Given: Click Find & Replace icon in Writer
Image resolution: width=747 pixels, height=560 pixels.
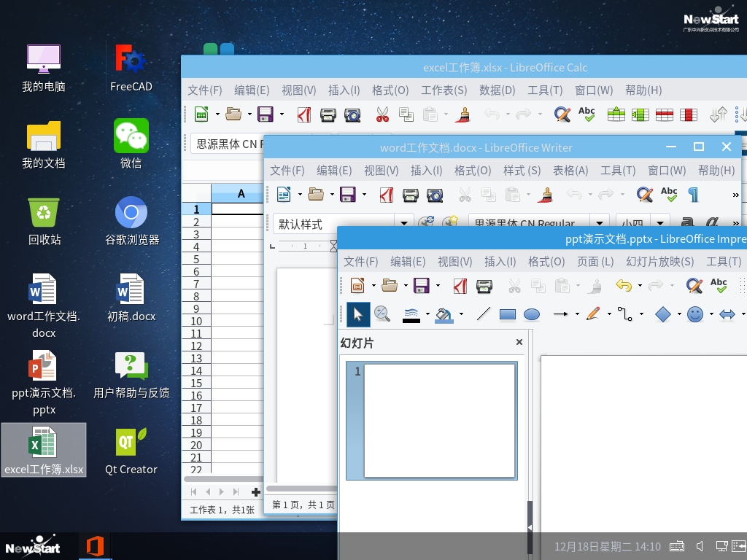Looking at the screenshot, I should click(x=645, y=194).
